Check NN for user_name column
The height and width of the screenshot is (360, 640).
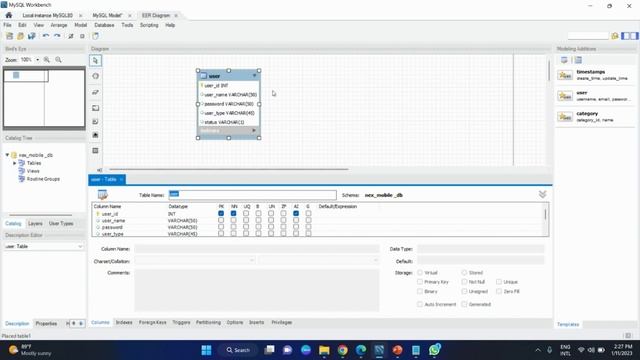click(x=233, y=220)
